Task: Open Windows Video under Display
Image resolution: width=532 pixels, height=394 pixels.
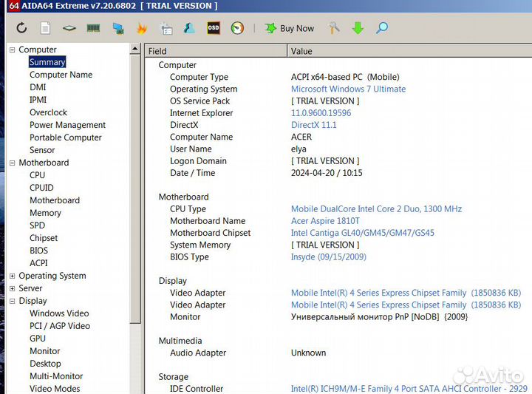Action: click(x=59, y=313)
